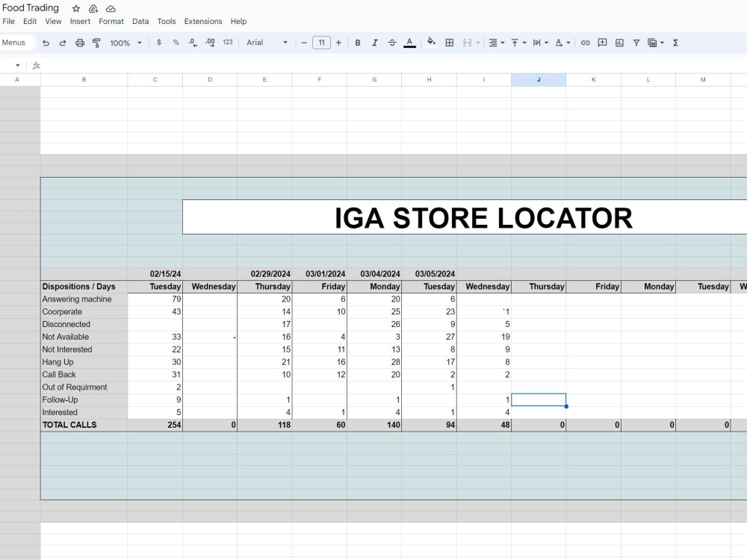Open the Arial font dropdown
Image resolution: width=747 pixels, height=560 pixels.
click(267, 43)
